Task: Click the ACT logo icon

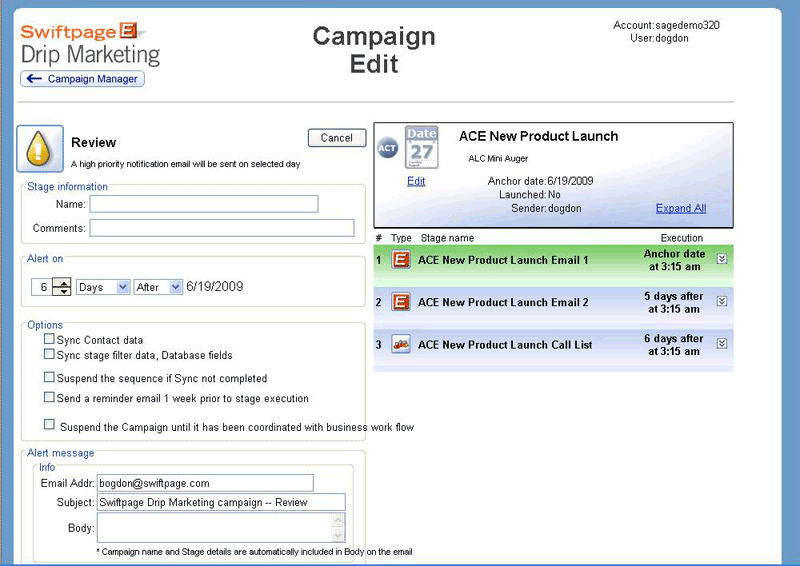Action: click(387, 148)
